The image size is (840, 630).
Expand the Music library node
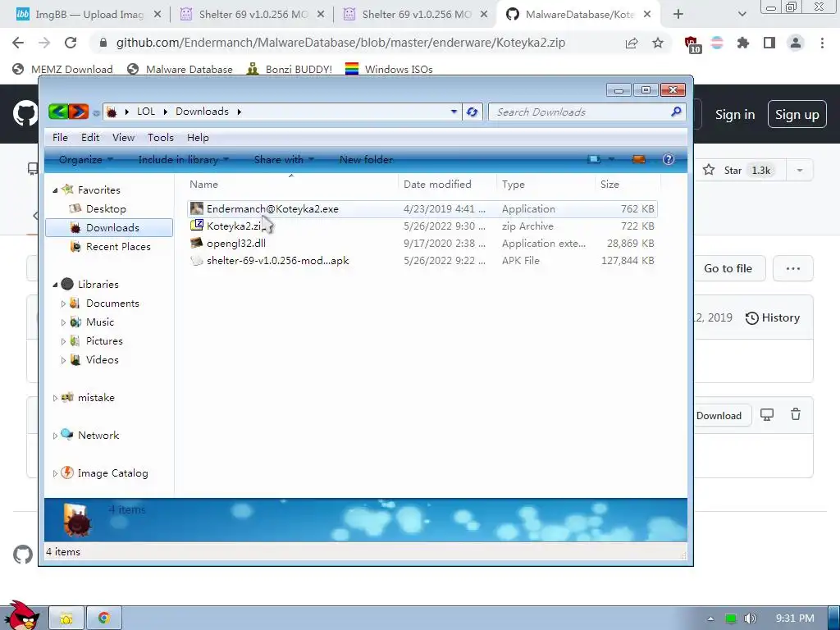pyautogui.click(x=63, y=322)
